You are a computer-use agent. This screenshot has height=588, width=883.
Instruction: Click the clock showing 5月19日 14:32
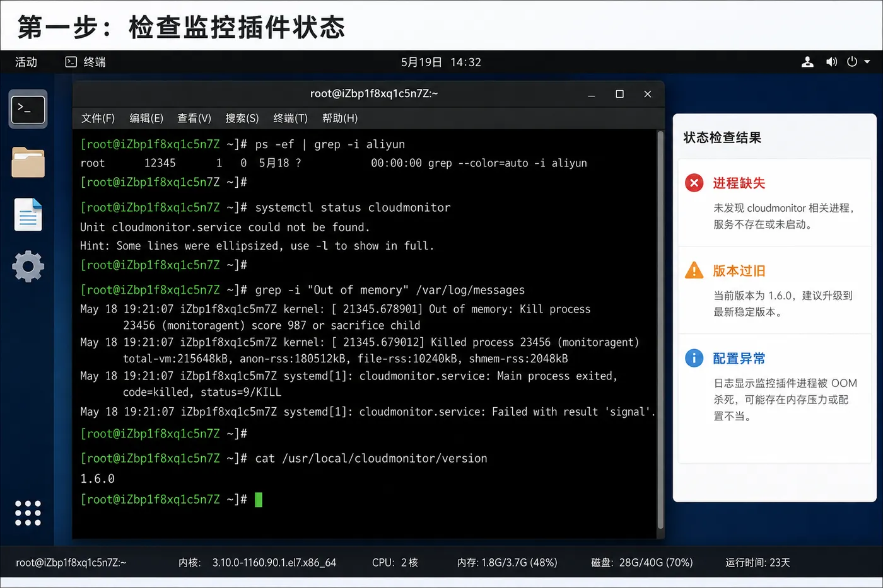[x=441, y=62]
